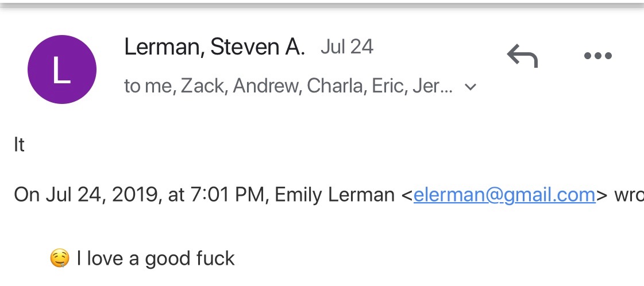The width and height of the screenshot is (644, 286).
Task: Open the three-dot more options menu
Action: pos(597,56)
